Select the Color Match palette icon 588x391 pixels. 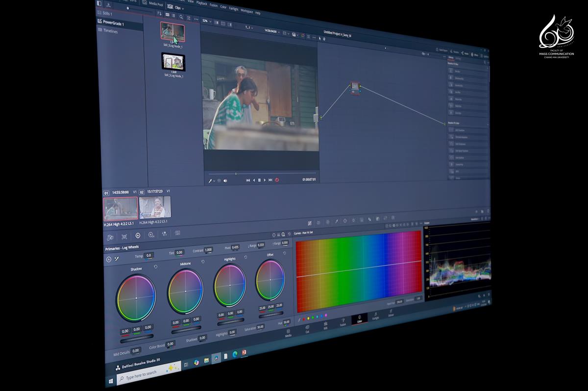(124, 236)
